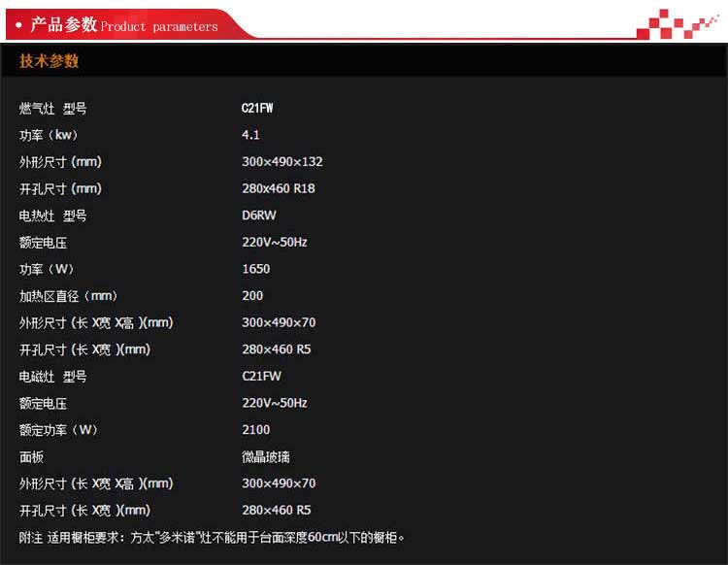Select the C21FW value in the 燃气灶 型号 row
This screenshot has width=728, height=565.
tap(257, 108)
